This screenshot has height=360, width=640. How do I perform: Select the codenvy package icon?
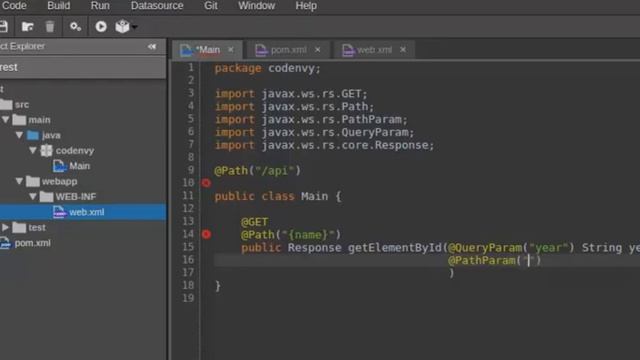(47, 150)
